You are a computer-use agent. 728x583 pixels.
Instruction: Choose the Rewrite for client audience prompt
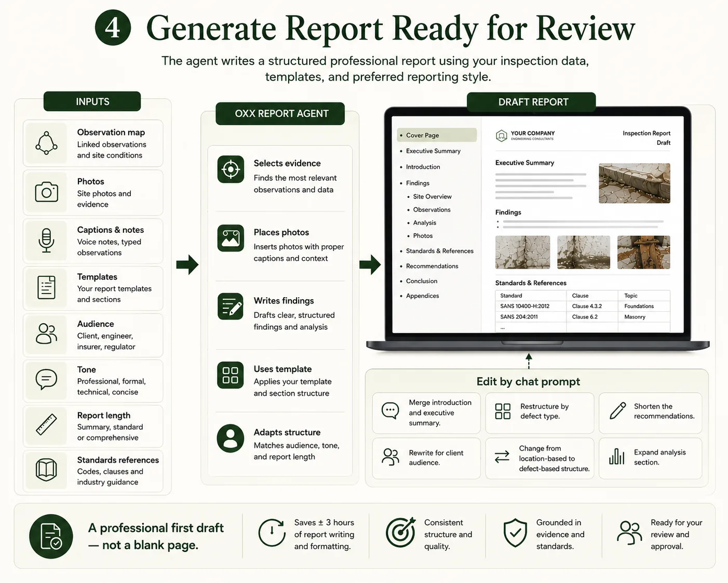[x=426, y=458]
